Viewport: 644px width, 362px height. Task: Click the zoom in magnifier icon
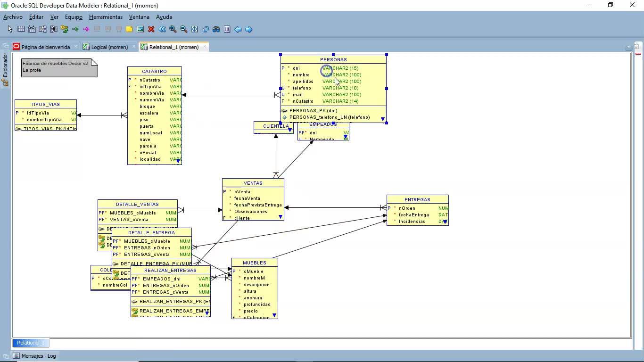pyautogui.click(x=173, y=29)
